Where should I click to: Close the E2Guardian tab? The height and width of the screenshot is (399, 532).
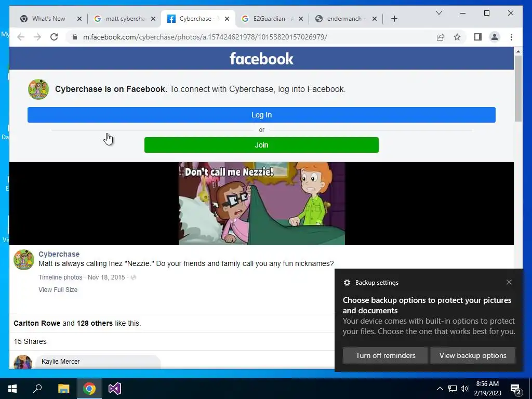[301, 19]
